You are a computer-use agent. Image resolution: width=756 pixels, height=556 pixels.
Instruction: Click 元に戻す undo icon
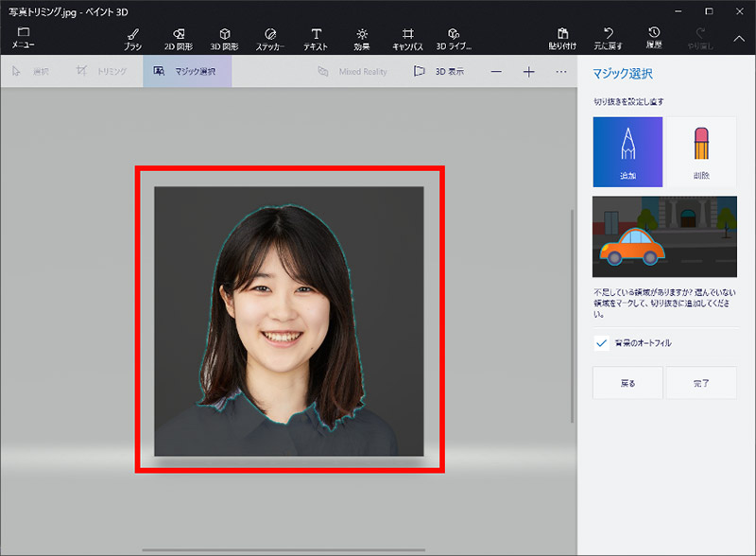609,38
